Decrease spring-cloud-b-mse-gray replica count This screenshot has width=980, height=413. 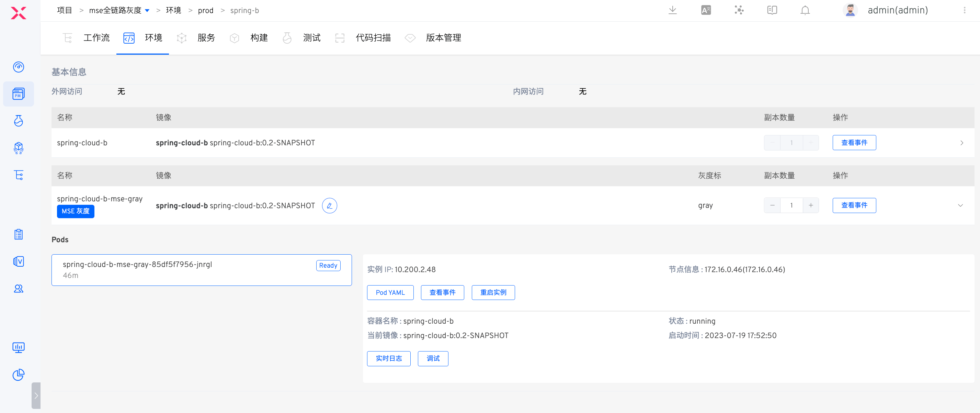[x=772, y=205]
